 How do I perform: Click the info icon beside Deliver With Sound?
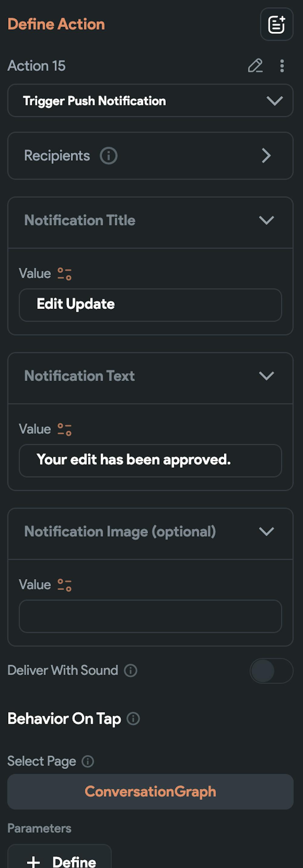click(130, 671)
